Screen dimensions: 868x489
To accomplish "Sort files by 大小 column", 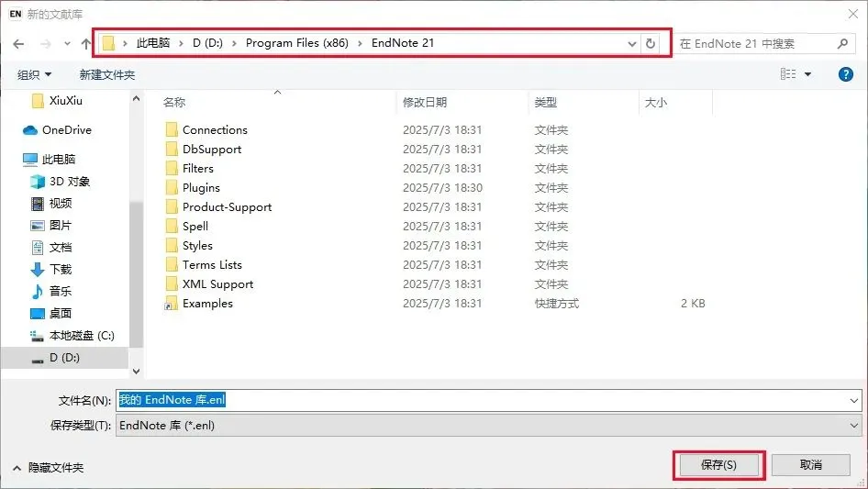I will point(656,102).
